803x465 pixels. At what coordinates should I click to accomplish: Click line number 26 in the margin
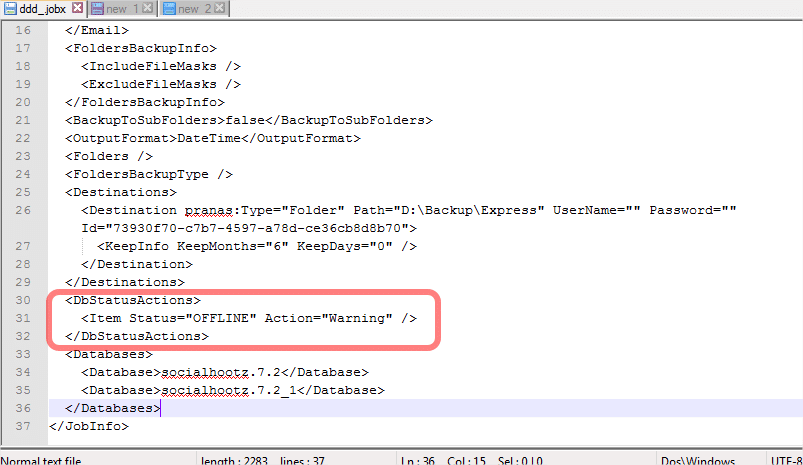click(23, 210)
